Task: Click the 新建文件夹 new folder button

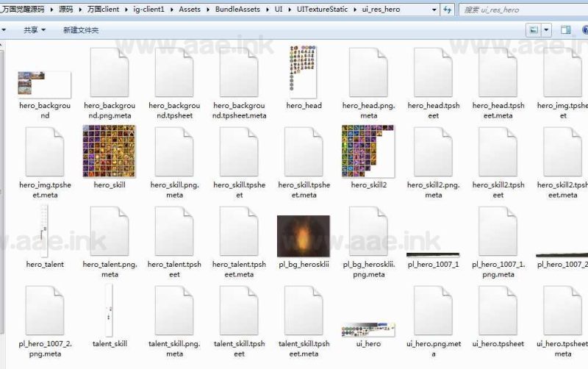Action: point(81,30)
